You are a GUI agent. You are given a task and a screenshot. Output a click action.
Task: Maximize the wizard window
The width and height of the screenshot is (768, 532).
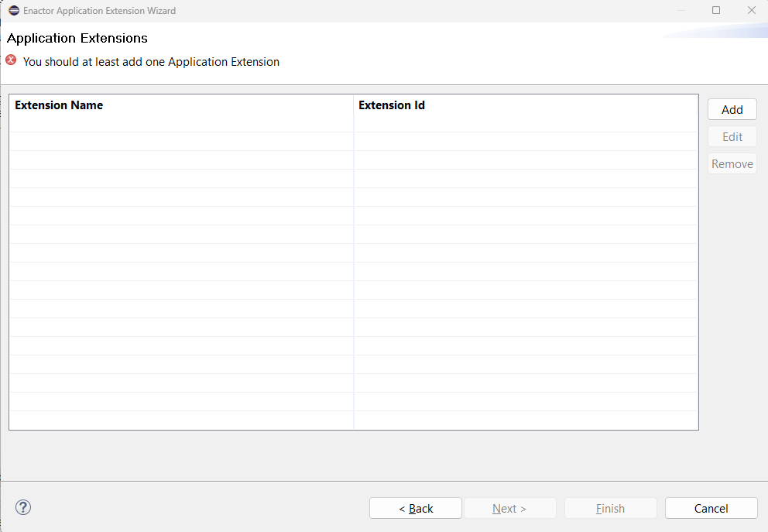(x=715, y=10)
